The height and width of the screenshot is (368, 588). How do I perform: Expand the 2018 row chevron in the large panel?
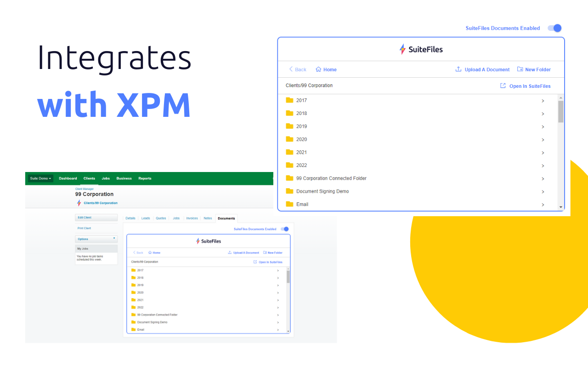[543, 114]
